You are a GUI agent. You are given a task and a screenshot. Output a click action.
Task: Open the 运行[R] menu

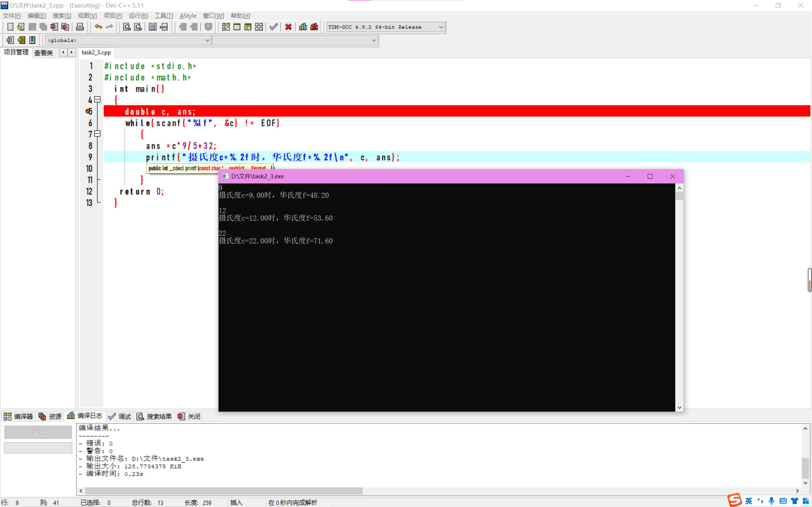coord(138,16)
